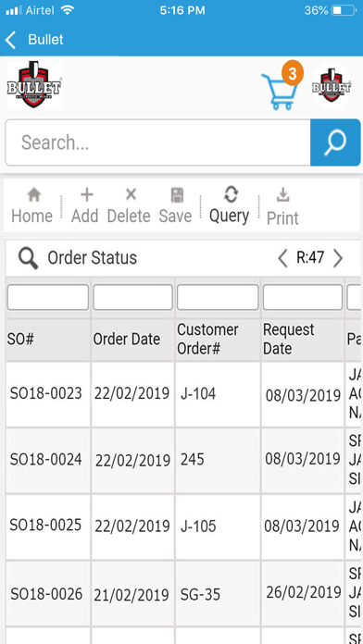Focus the Search... text field
363x644 pixels.
pyautogui.click(x=157, y=142)
